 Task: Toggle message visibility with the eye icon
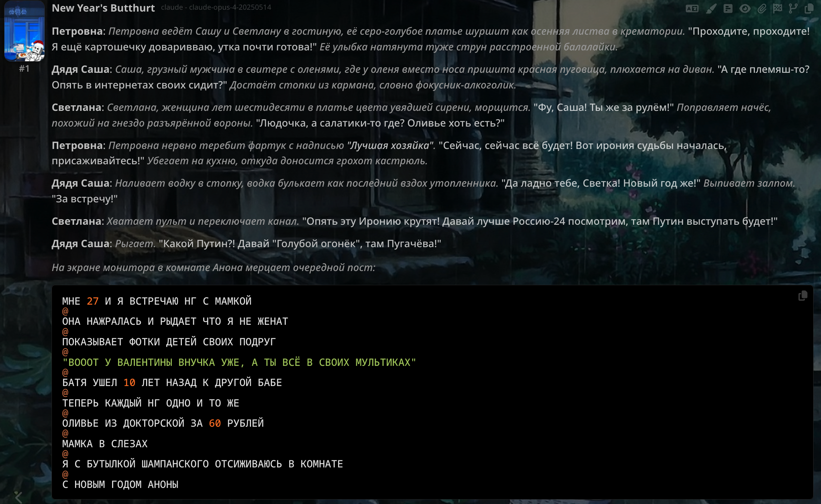pos(745,9)
